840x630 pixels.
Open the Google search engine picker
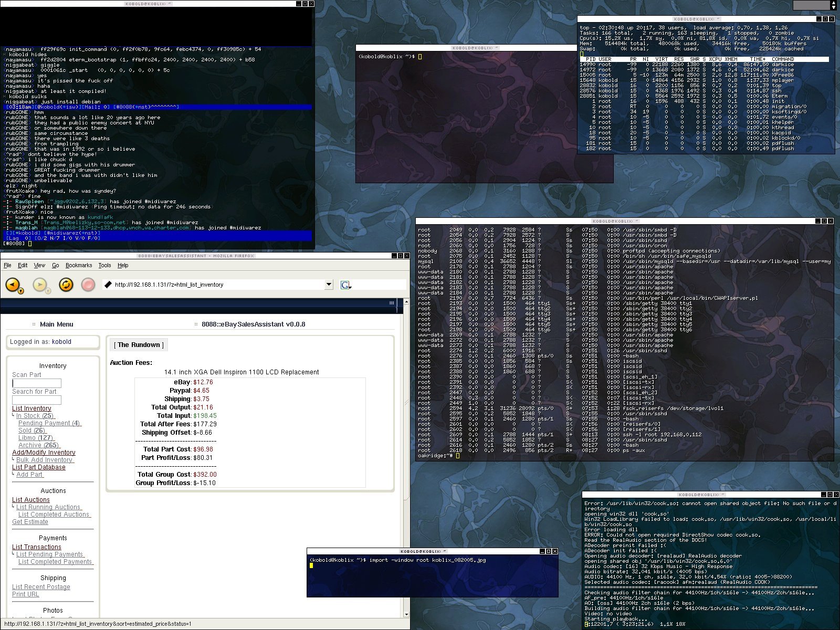coord(345,285)
